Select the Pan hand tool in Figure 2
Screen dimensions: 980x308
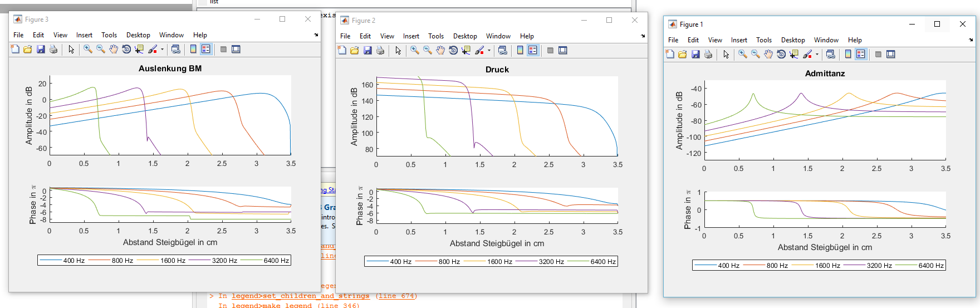440,51
